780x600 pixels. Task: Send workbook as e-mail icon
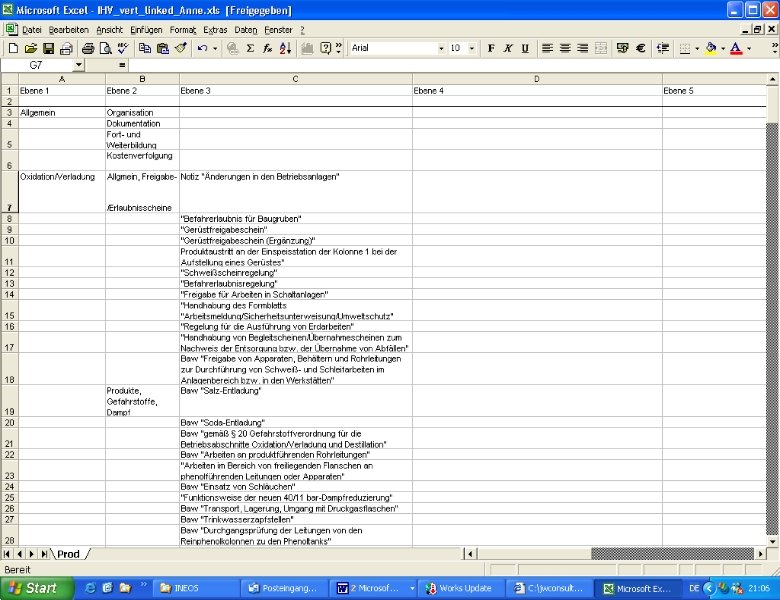pyautogui.click(x=66, y=48)
